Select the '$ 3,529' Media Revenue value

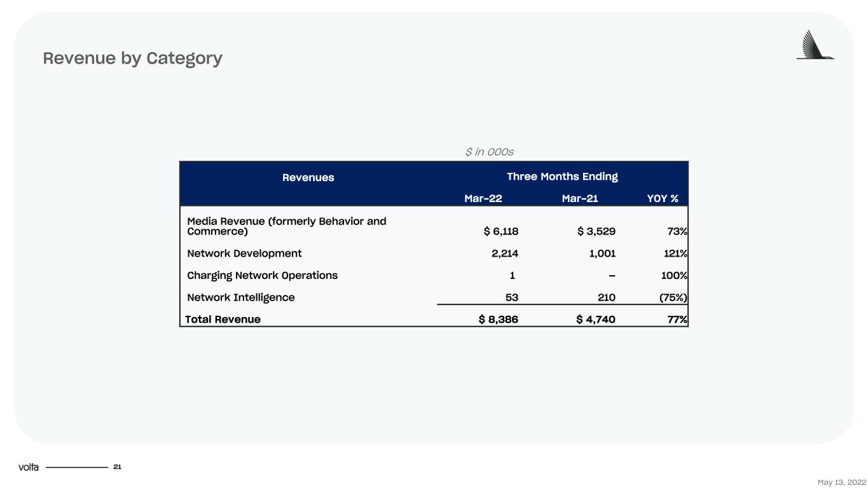pyautogui.click(x=596, y=231)
